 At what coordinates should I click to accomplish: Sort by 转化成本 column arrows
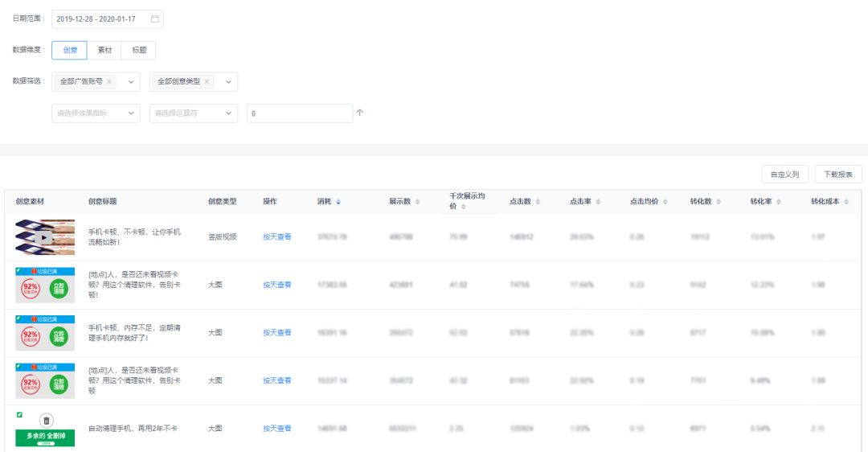tap(845, 202)
